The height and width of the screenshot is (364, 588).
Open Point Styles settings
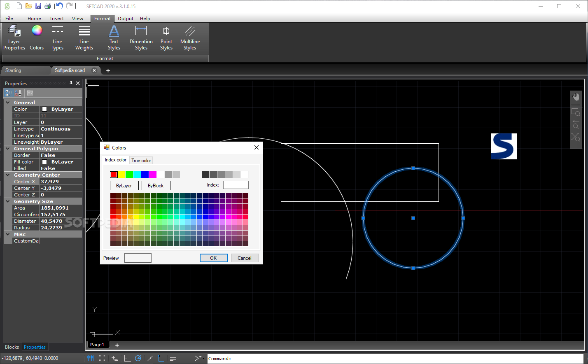(x=166, y=37)
